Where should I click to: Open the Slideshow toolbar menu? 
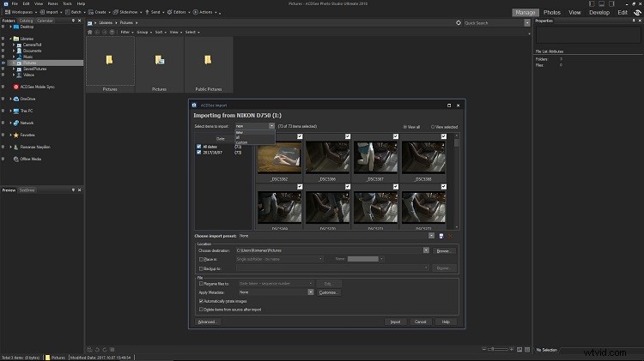[x=127, y=12]
